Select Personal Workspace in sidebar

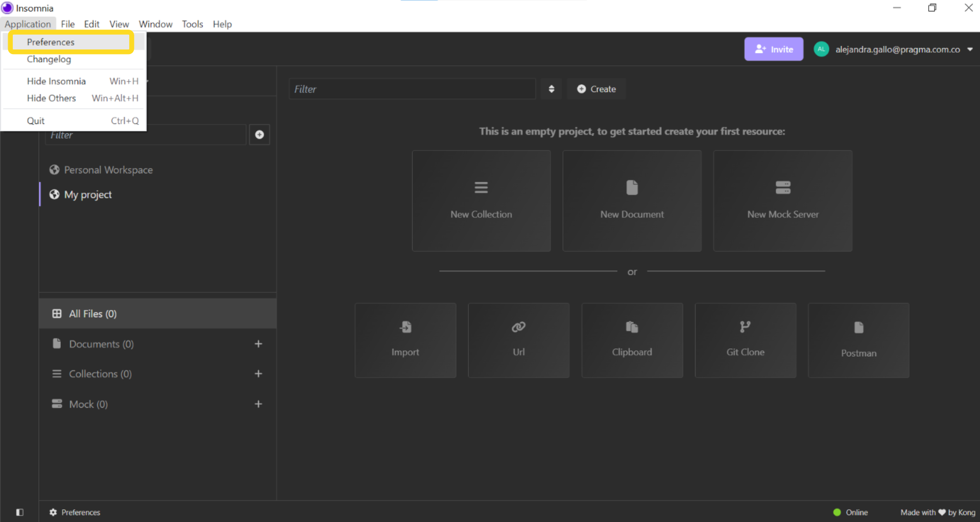(108, 170)
